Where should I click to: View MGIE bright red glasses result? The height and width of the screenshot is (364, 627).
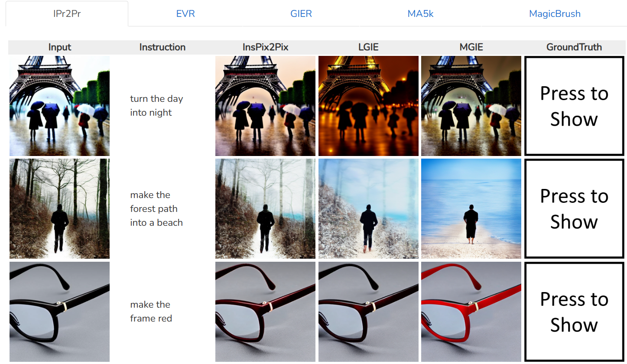[x=471, y=312]
